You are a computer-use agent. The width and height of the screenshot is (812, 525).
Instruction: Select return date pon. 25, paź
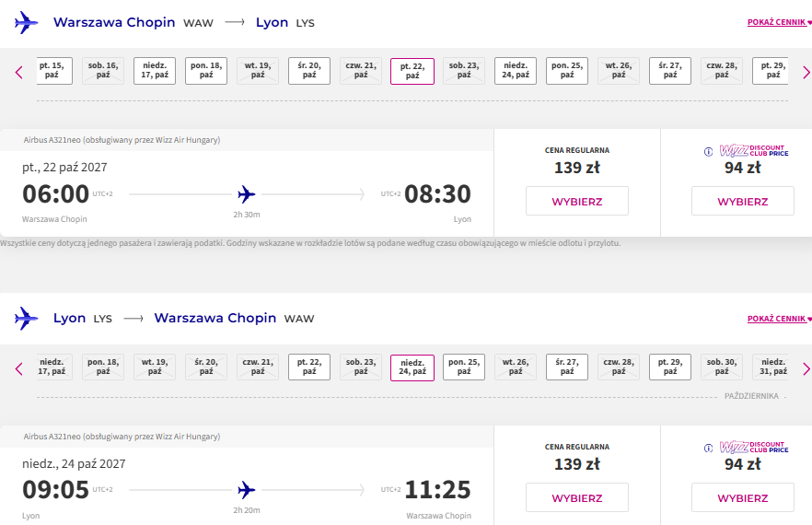pos(464,367)
